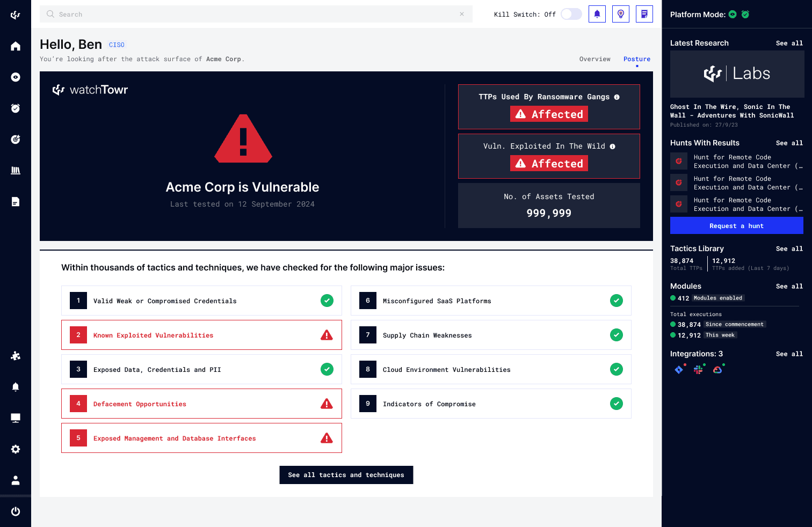Click info icon beside Ransomware Gangs

[617, 97]
